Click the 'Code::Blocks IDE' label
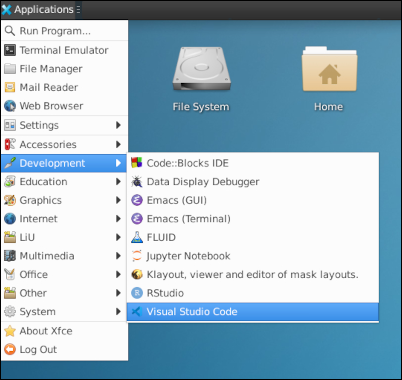 [188, 163]
